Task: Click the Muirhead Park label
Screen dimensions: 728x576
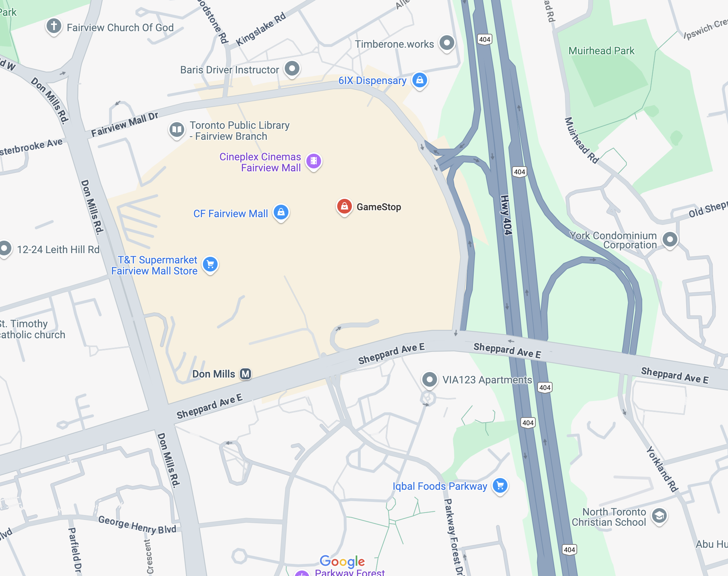Action: point(601,51)
